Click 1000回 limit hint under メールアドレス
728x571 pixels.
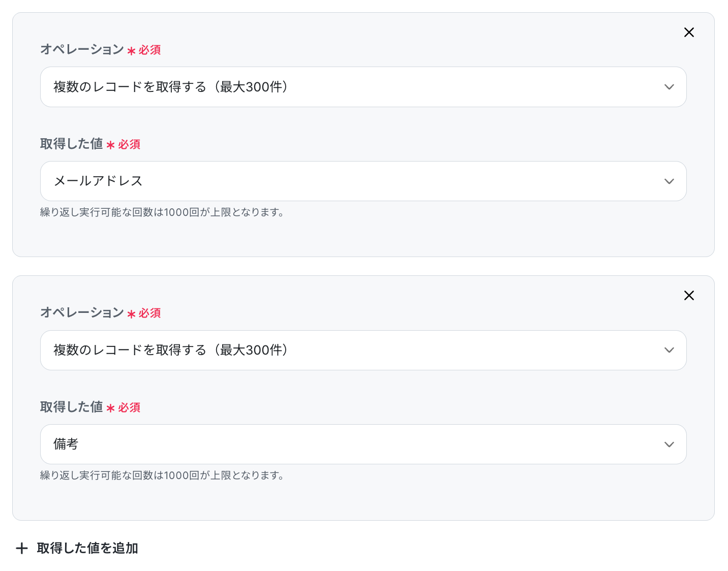point(162,212)
